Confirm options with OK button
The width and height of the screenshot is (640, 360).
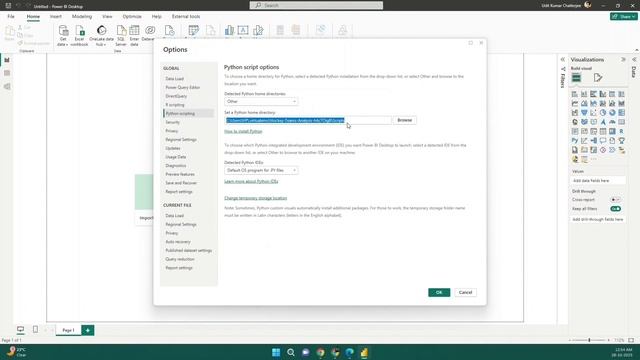(x=439, y=292)
